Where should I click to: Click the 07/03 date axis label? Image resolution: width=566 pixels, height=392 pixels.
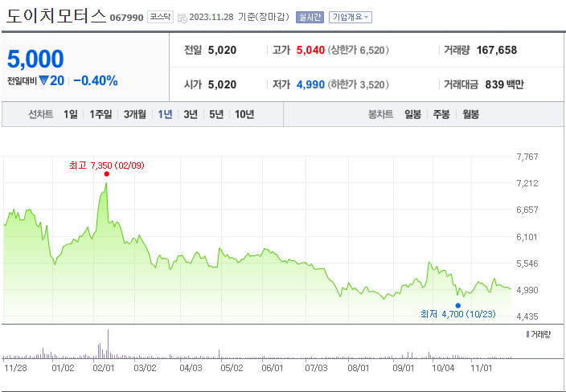[x=317, y=368]
